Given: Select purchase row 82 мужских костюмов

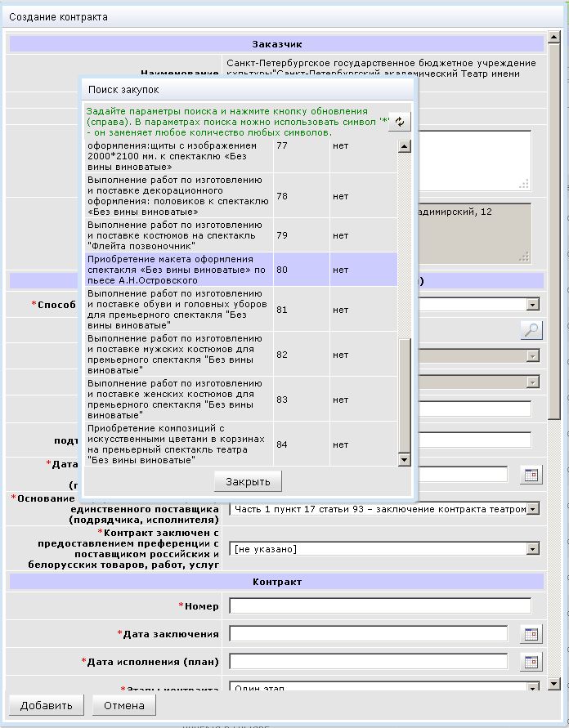Looking at the screenshot, I should click(x=241, y=355).
